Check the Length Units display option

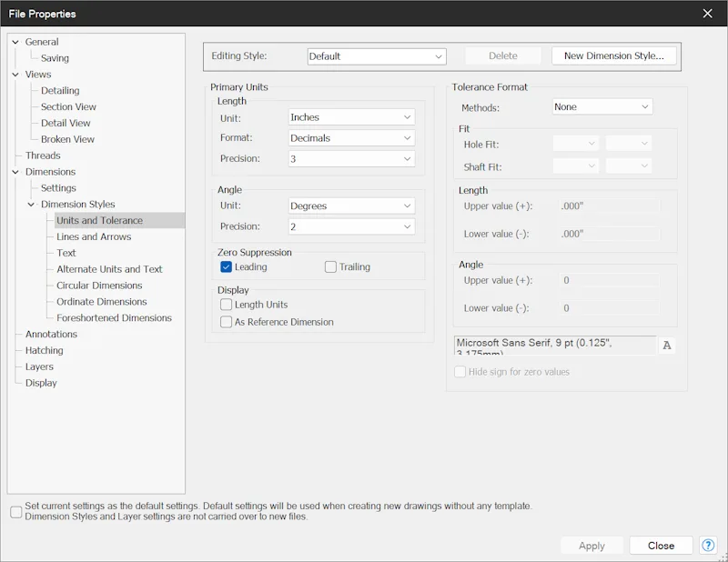(226, 305)
